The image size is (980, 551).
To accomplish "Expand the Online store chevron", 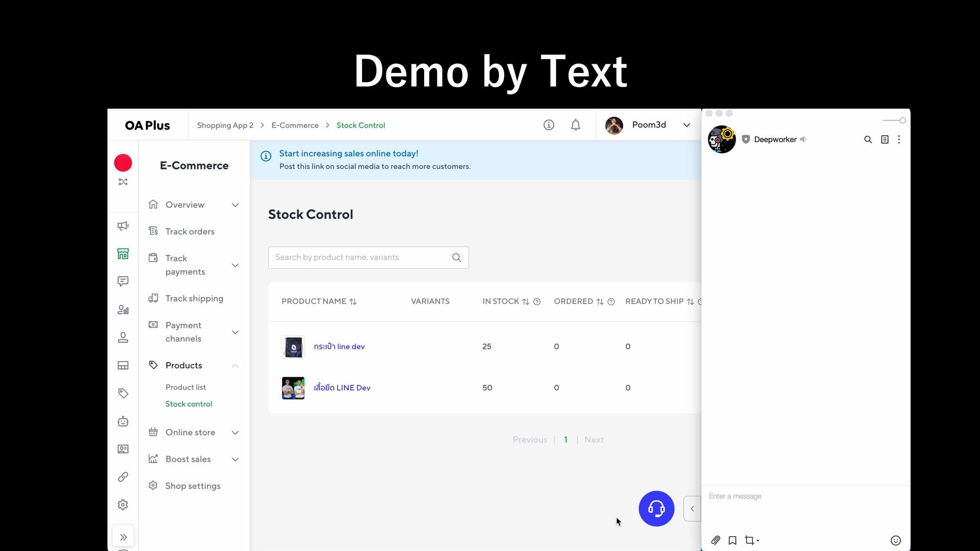I will pos(235,433).
